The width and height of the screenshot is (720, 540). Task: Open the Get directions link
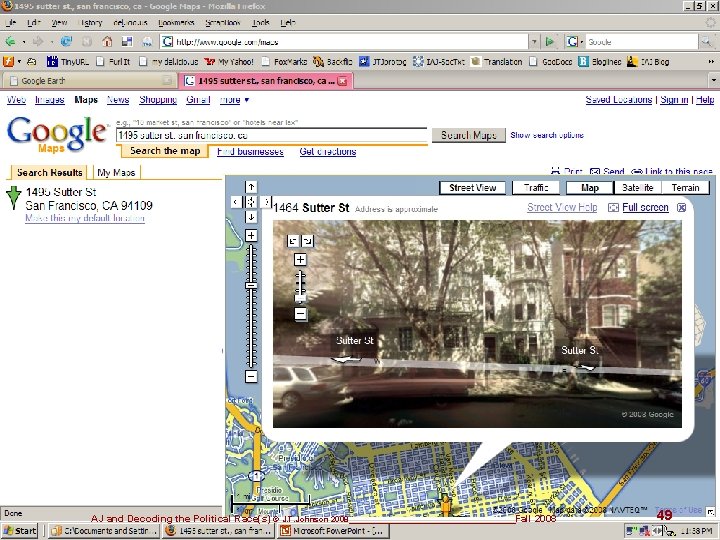click(x=327, y=152)
